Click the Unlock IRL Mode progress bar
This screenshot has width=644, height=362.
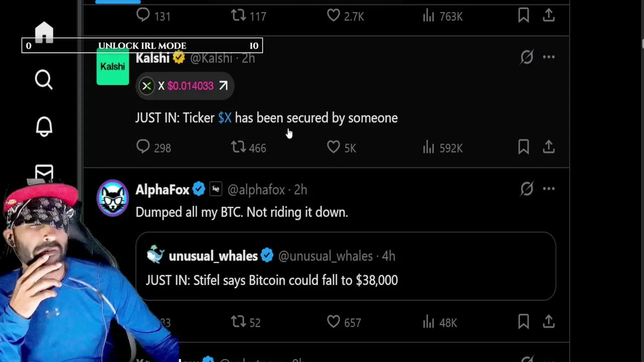coord(142,46)
